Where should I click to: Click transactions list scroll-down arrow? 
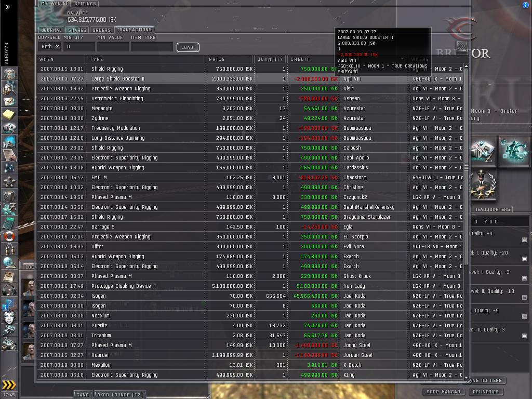click(466, 377)
